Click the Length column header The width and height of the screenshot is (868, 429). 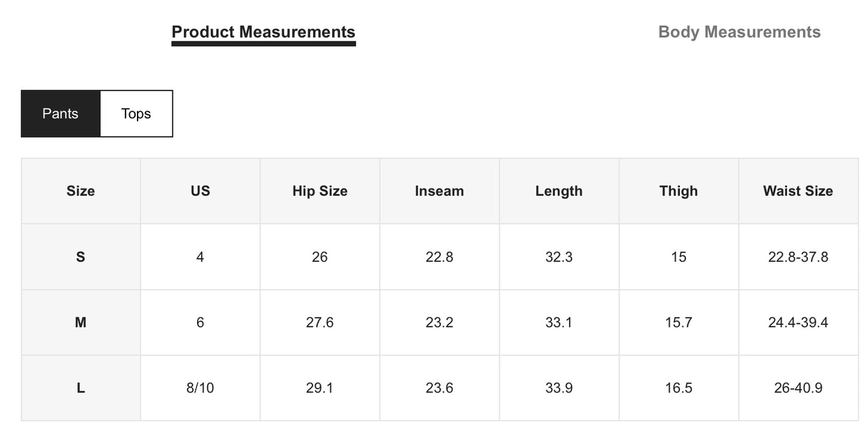[x=559, y=191]
